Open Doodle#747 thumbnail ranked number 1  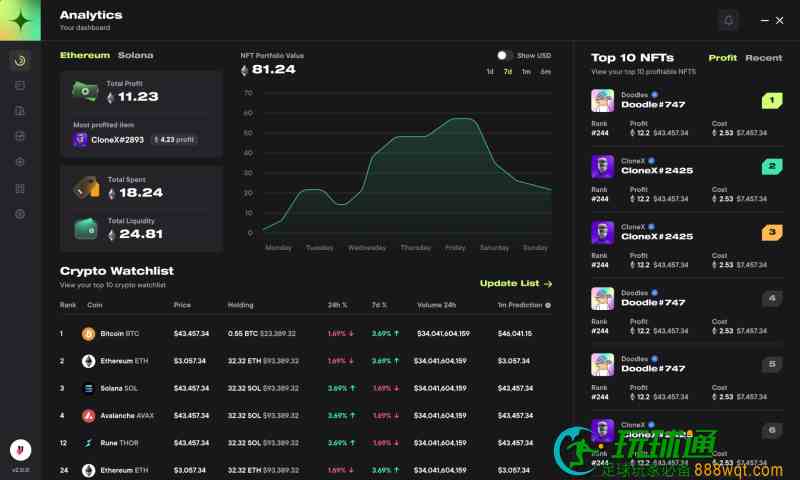pyautogui.click(x=603, y=100)
